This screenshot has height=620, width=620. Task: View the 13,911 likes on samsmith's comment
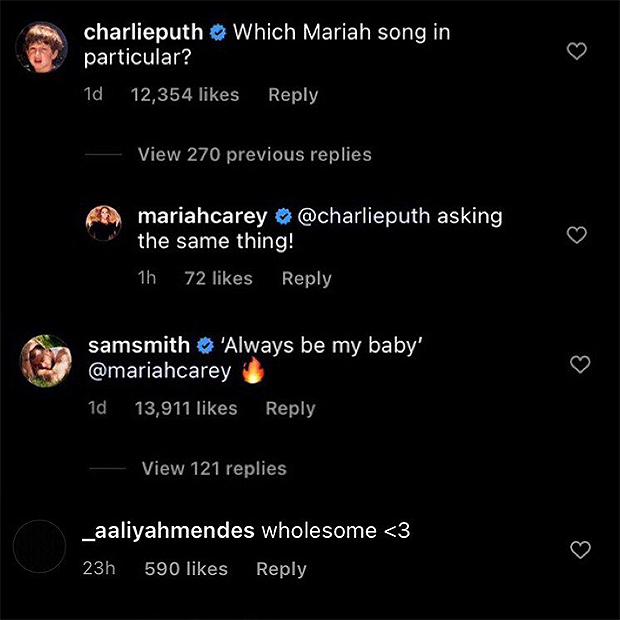click(186, 408)
